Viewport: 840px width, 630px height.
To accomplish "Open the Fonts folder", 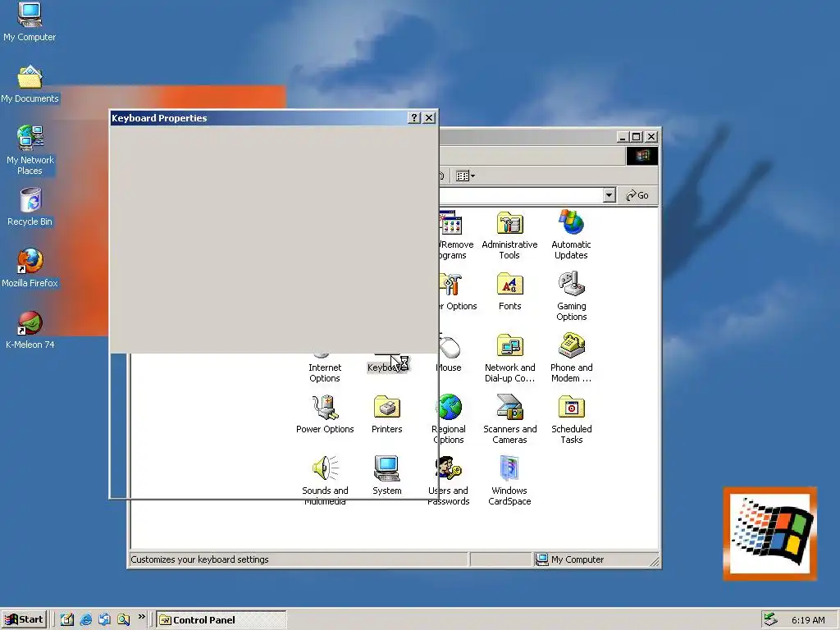I will pos(509,292).
